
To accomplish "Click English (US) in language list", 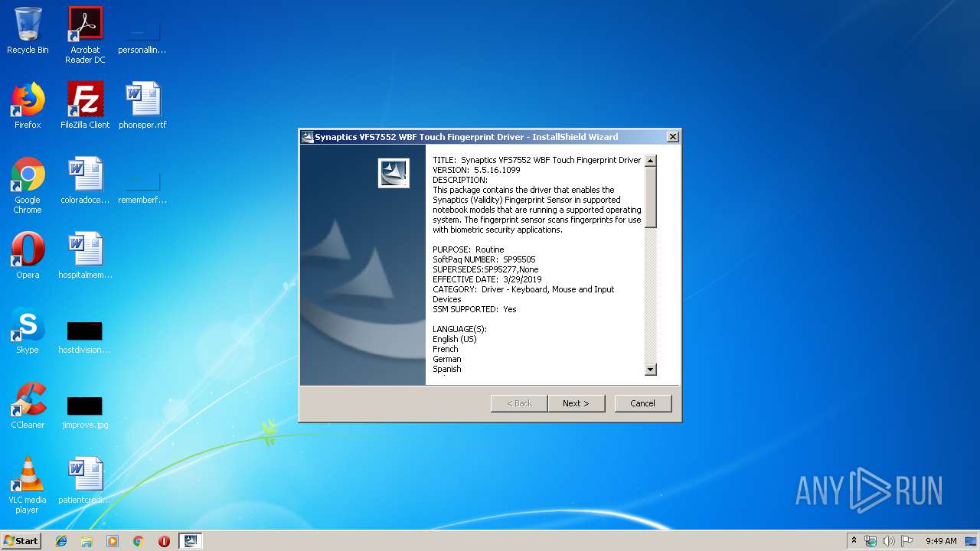I will click(x=455, y=339).
